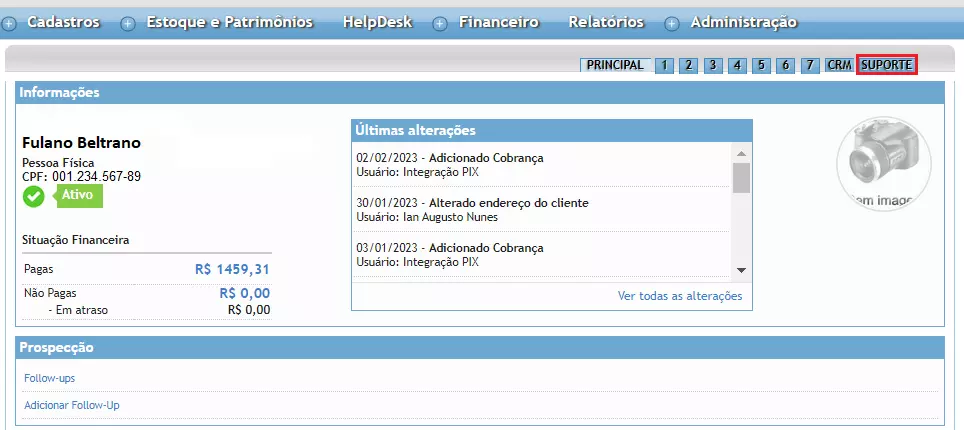964x430 pixels.
Task: Click the green Ativo checkmark icon
Action: click(x=34, y=196)
